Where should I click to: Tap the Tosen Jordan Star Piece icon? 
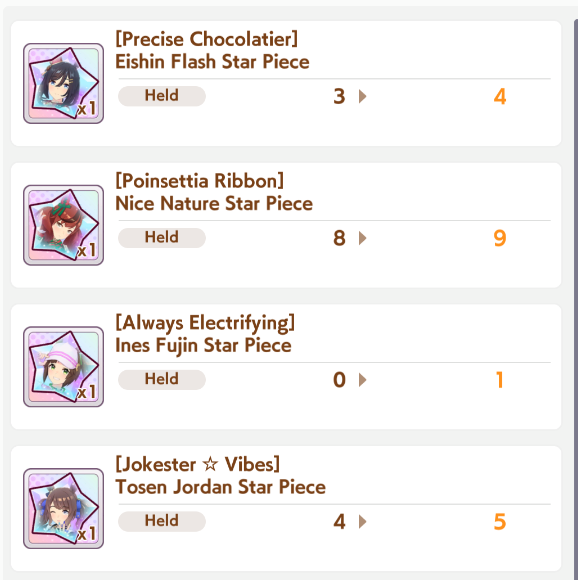pos(63,508)
